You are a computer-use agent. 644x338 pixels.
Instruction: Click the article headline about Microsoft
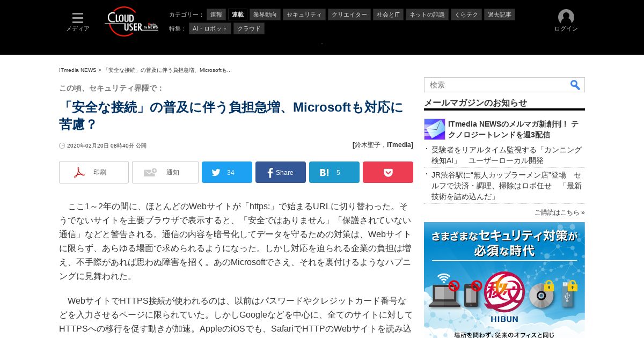point(231,115)
